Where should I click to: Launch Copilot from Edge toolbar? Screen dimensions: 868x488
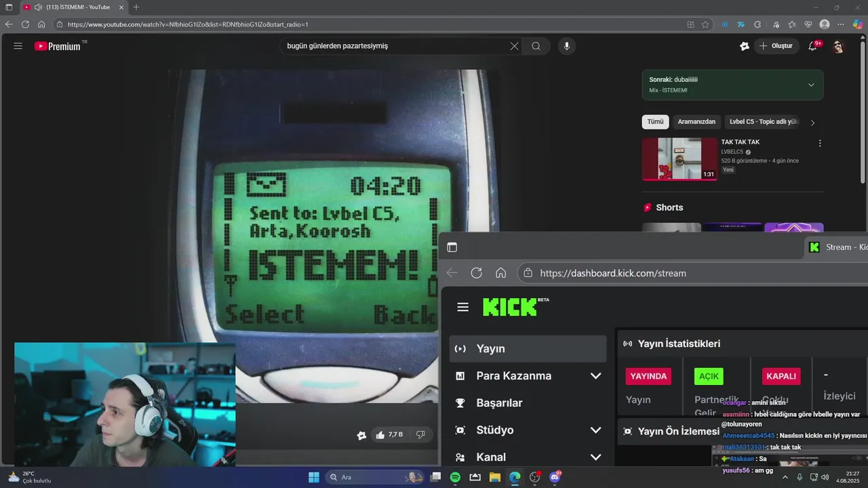[x=858, y=24]
